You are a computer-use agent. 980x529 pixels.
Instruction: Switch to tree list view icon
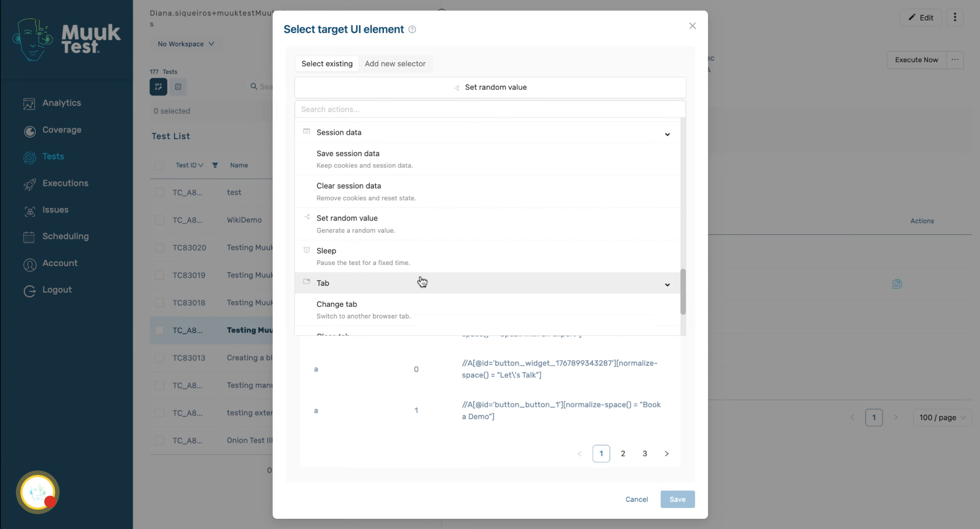click(x=158, y=87)
